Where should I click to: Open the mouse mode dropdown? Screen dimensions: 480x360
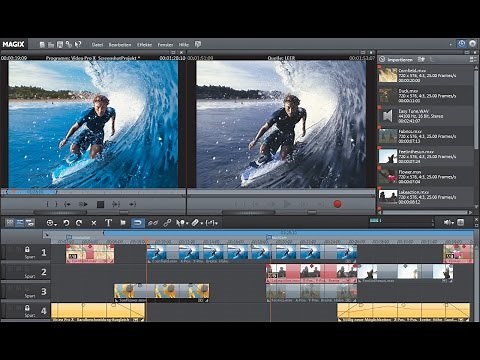pyautogui.click(x=182, y=223)
